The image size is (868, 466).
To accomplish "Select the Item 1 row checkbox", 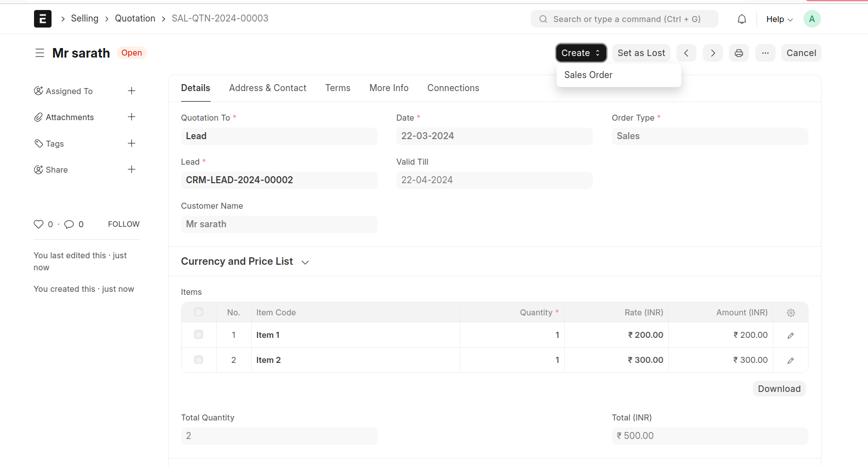I will click(x=199, y=335).
